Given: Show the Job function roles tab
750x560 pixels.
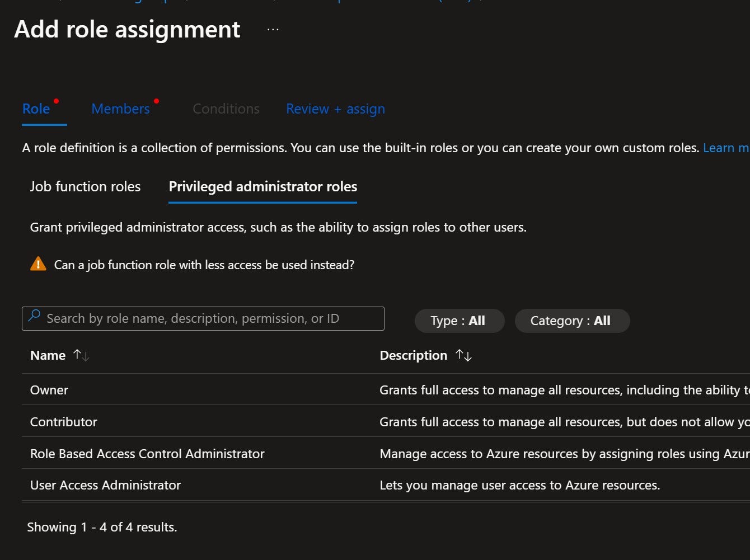Looking at the screenshot, I should click(x=85, y=186).
